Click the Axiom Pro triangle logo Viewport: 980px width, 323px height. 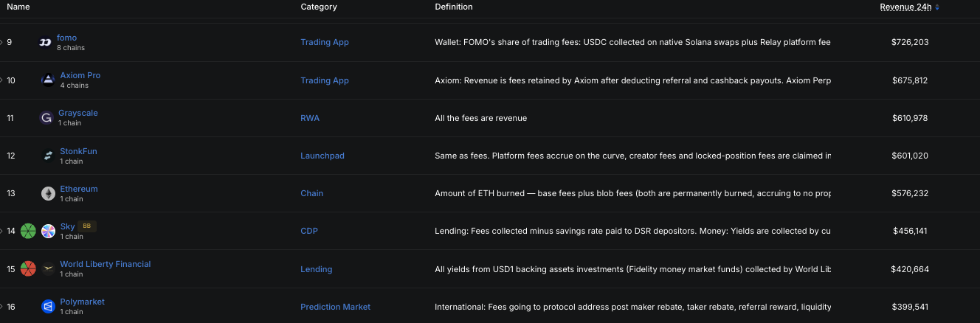(x=48, y=80)
